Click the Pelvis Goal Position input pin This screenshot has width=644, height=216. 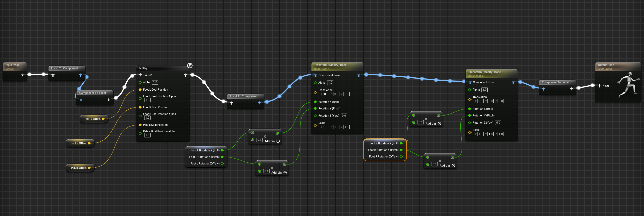pos(140,125)
